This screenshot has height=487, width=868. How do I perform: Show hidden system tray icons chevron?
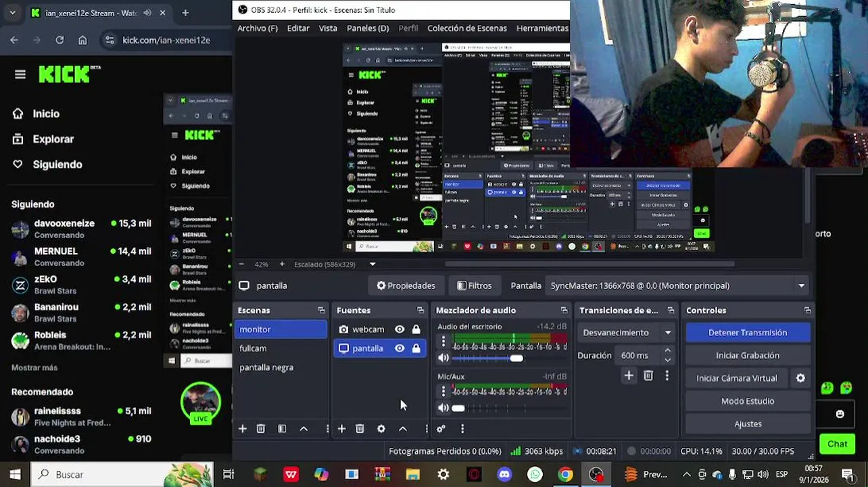click(686, 475)
